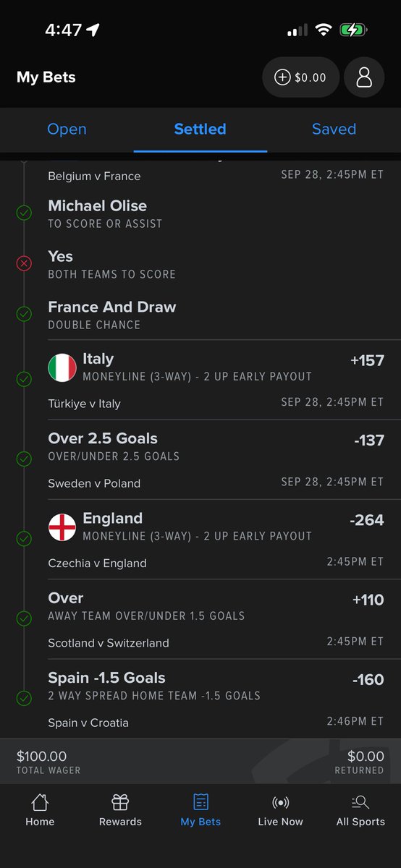Screen dimensions: 401x868
Task: Switch to the Open bets tab
Action: click(67, 129)
